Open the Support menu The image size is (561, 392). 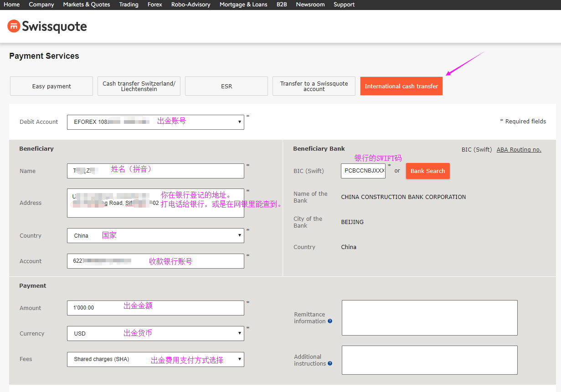coord(344,5)
